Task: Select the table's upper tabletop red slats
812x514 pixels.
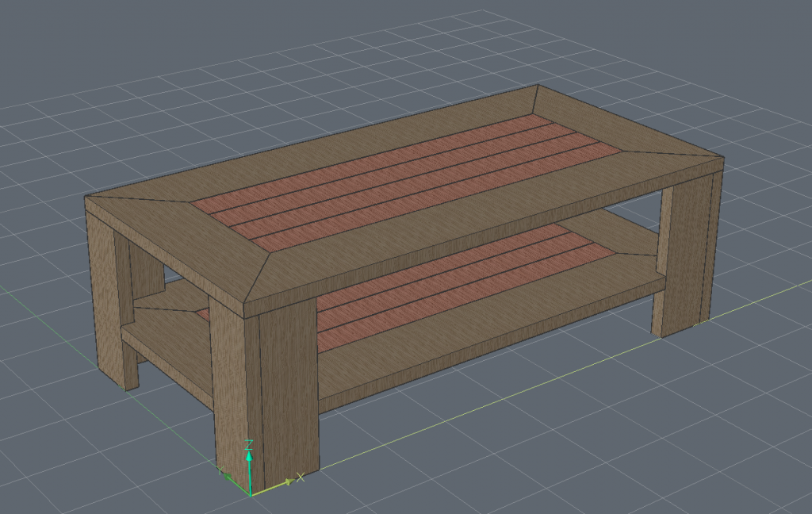Action: click(x=407, y=183)
